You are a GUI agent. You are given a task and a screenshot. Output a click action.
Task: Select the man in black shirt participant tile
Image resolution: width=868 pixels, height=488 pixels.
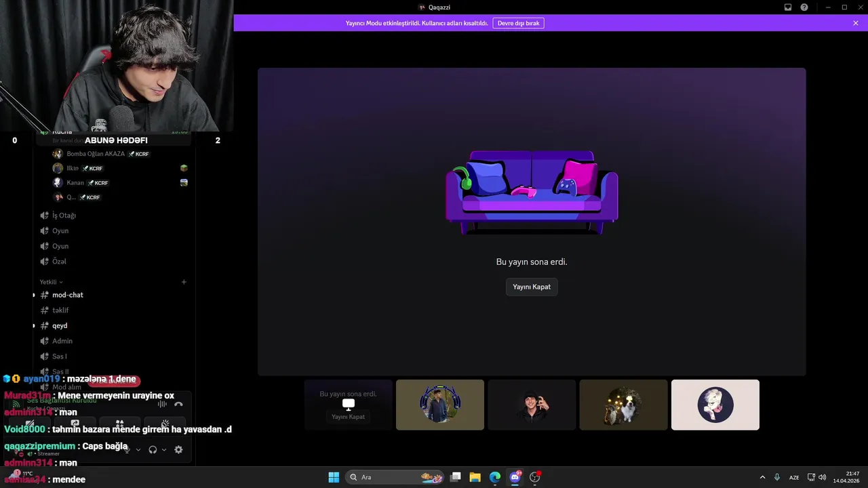pyautogui.click(x=532, y=405)
